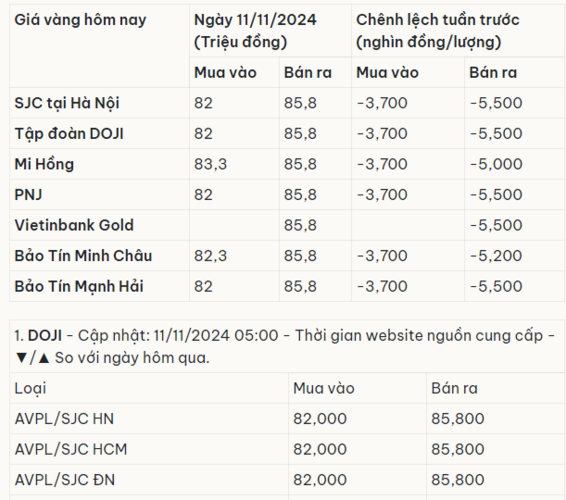
Task: Select Bảo Tín Minh Châu row label
Action: point(83,256)
